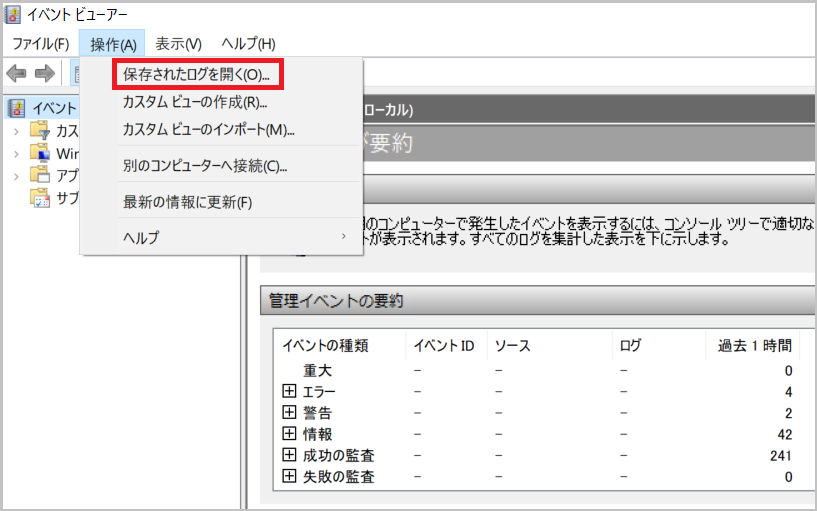Choose 保存されたログを開く(O)...

click(x=197, y=74)
